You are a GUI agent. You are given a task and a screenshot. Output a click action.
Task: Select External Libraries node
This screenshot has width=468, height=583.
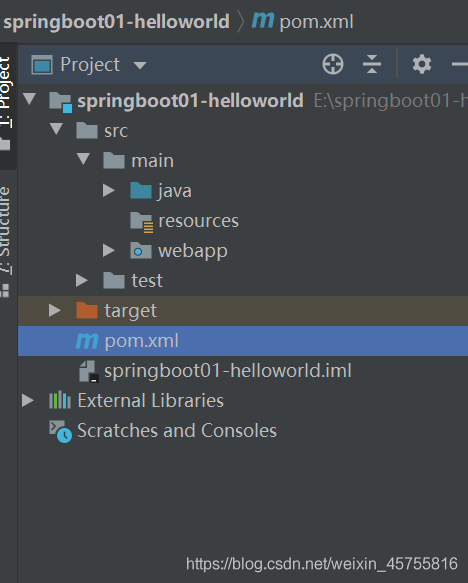(x=151, y=400)
